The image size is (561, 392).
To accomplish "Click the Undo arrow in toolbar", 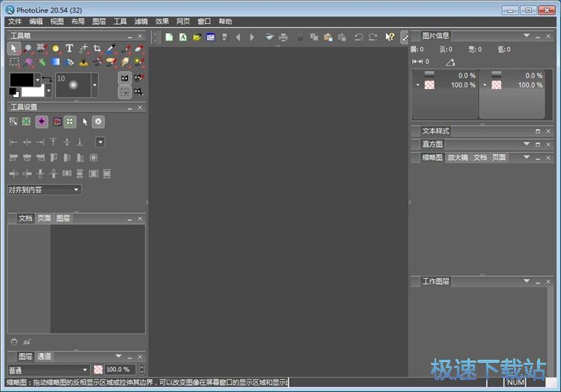I will (x=358, y=37).
